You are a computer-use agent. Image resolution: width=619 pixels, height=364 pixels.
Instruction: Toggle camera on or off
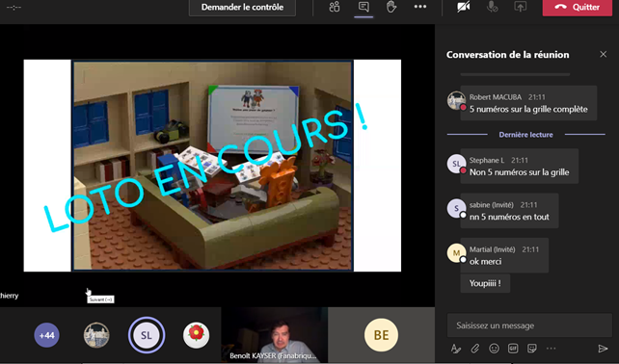point(464,7)
